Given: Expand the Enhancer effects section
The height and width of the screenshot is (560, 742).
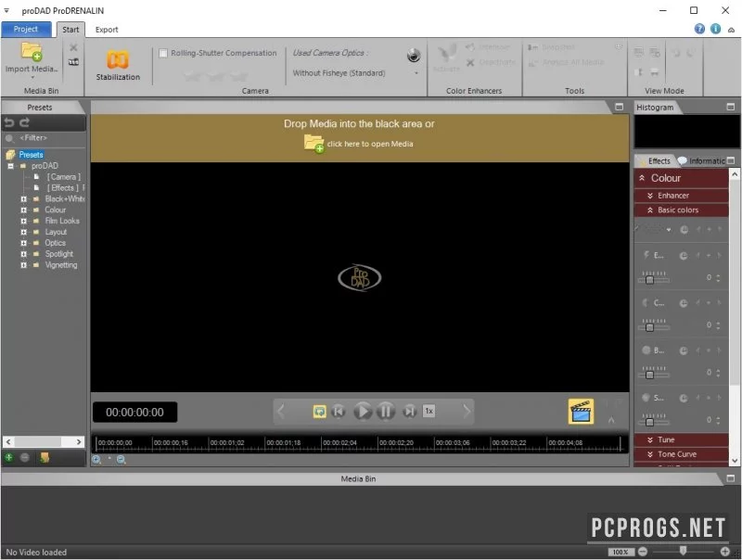Looking at the screenshot, I should (x=650, y=196).
